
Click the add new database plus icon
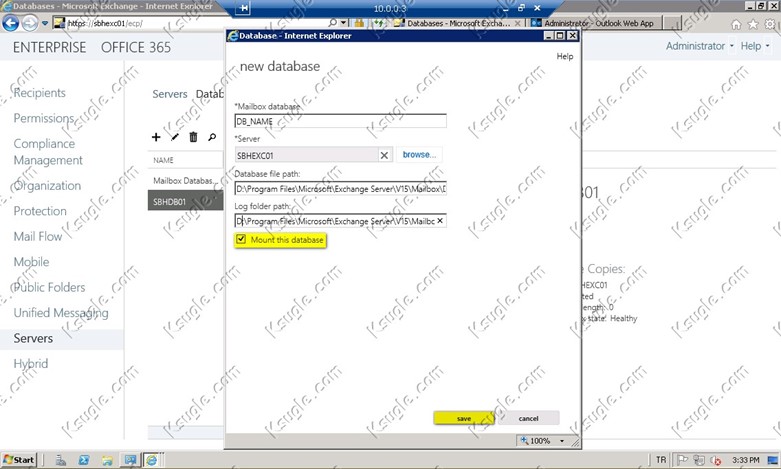coord(156,137)
